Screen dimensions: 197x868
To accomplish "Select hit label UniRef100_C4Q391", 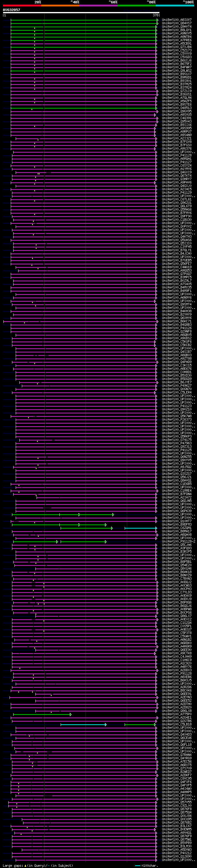I will click(177, 118).
